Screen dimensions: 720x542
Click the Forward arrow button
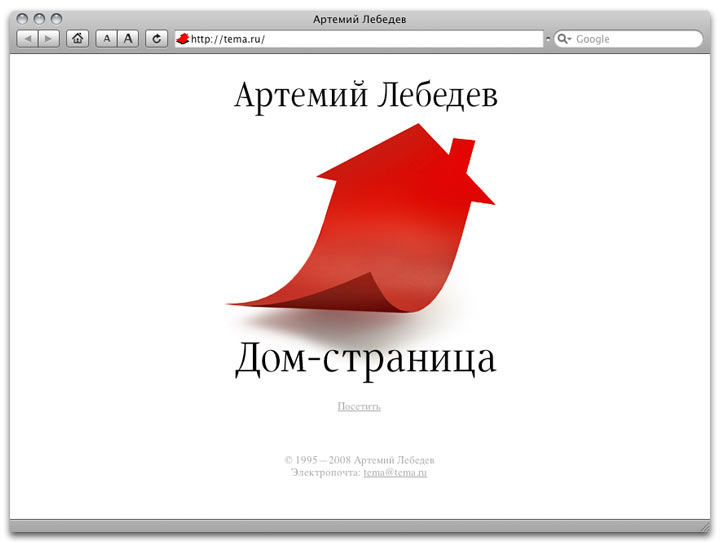pyautogui.click(x=49, y=39)
